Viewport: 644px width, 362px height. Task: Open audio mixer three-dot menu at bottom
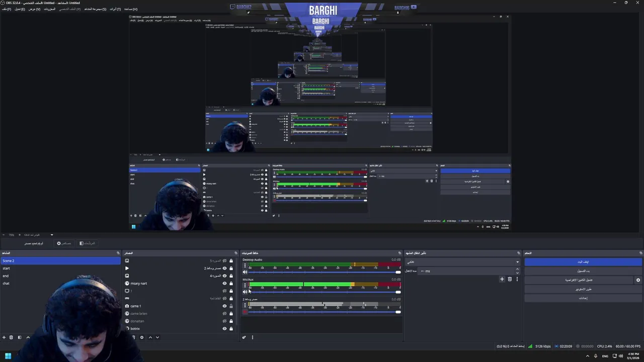coord(252,337)
